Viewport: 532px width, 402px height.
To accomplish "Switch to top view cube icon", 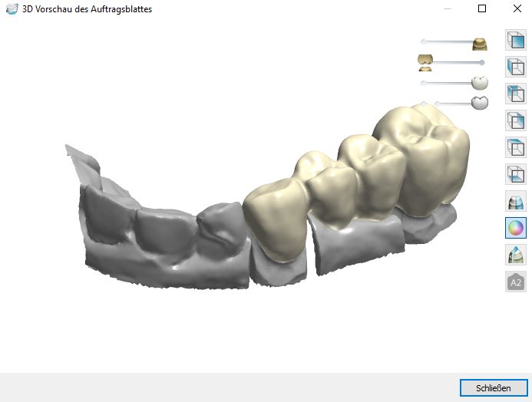I will (515, 147).
